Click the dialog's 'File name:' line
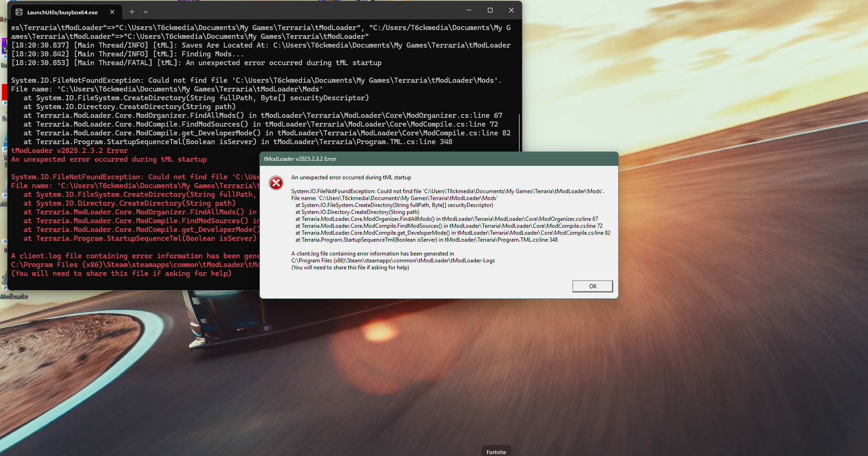 click(x=394, y=198)
